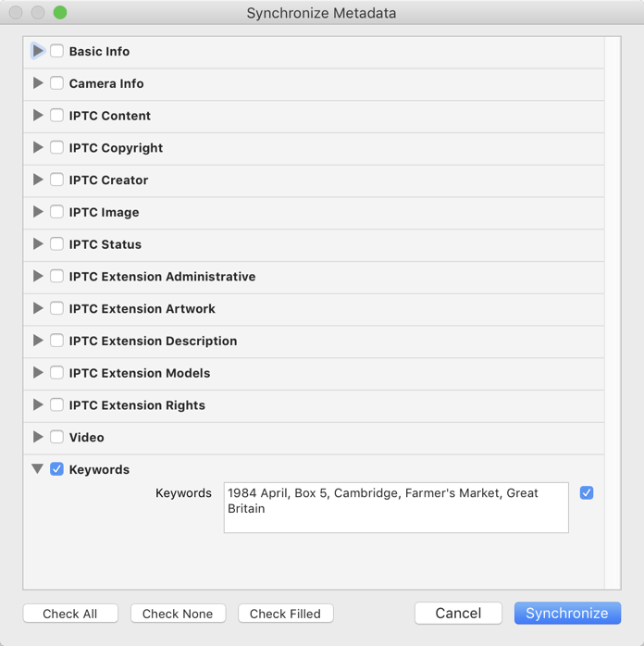Click the Check All button
The image size is (644, 646).
point(70,614)
